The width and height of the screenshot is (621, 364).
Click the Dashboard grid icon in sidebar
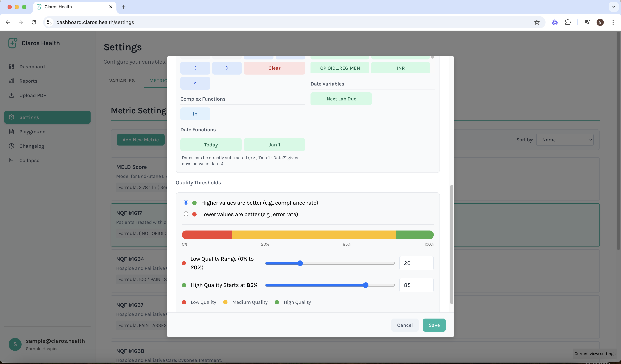11,66
